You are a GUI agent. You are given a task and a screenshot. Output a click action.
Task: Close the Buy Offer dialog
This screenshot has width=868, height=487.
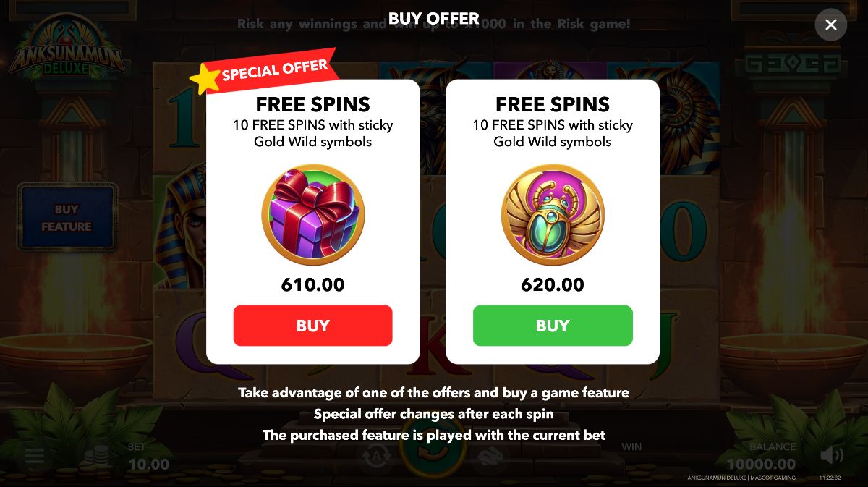(830, 25)
